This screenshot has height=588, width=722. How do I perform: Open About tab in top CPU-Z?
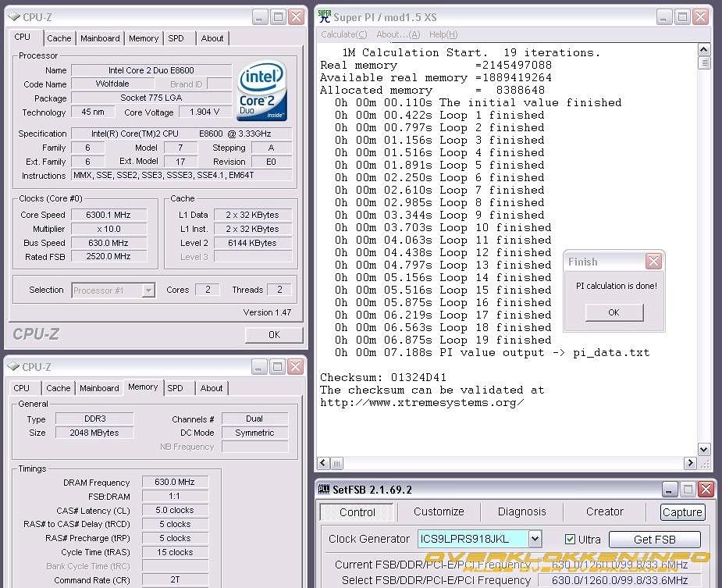click(212, 38)
